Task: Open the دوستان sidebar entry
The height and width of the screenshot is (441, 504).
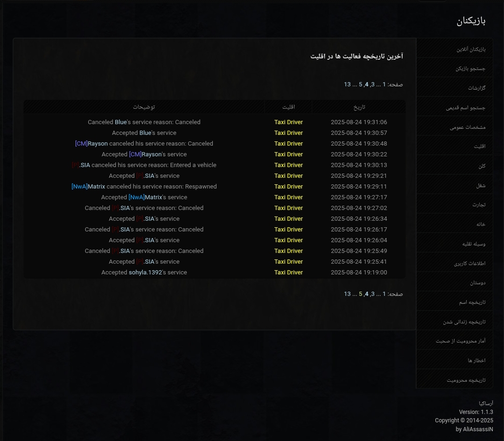Action: (455, 282)
